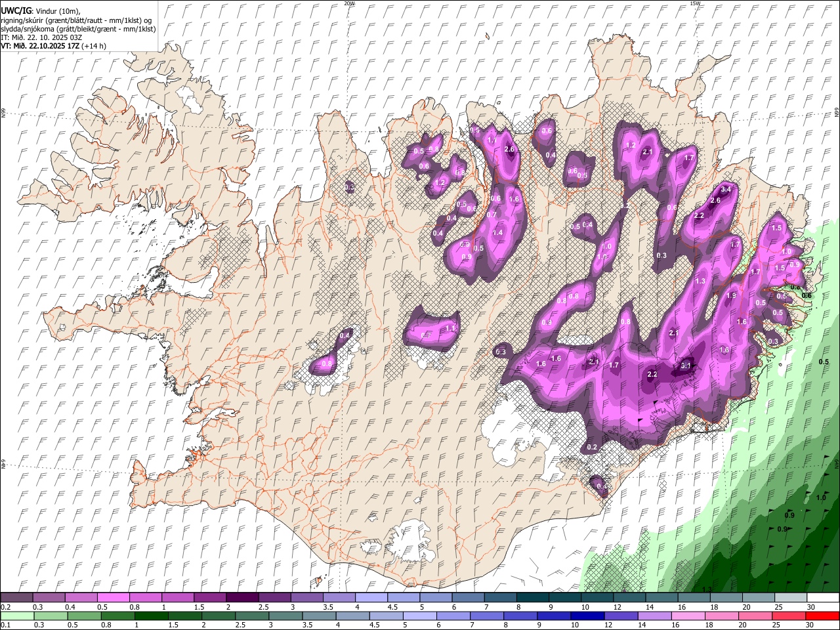Click the 1.9 snowfall value label
The height and width of the screenshot is (630, 840).
[732, 296]
